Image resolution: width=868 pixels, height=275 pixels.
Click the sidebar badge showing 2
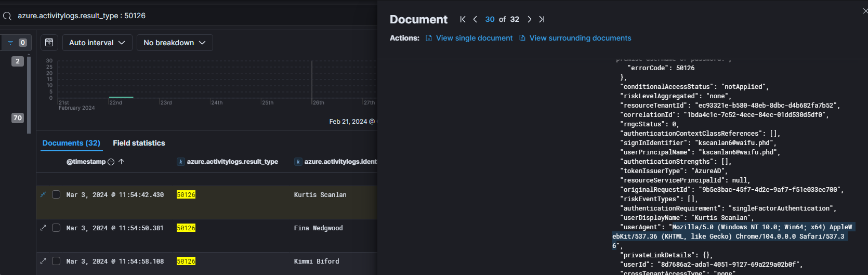click(x=18, y=61)
